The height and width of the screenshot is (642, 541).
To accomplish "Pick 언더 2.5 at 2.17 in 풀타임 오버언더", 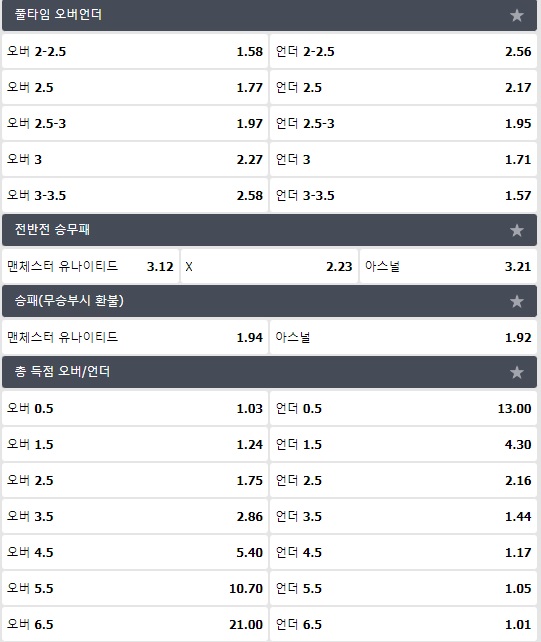I will 403,87.
